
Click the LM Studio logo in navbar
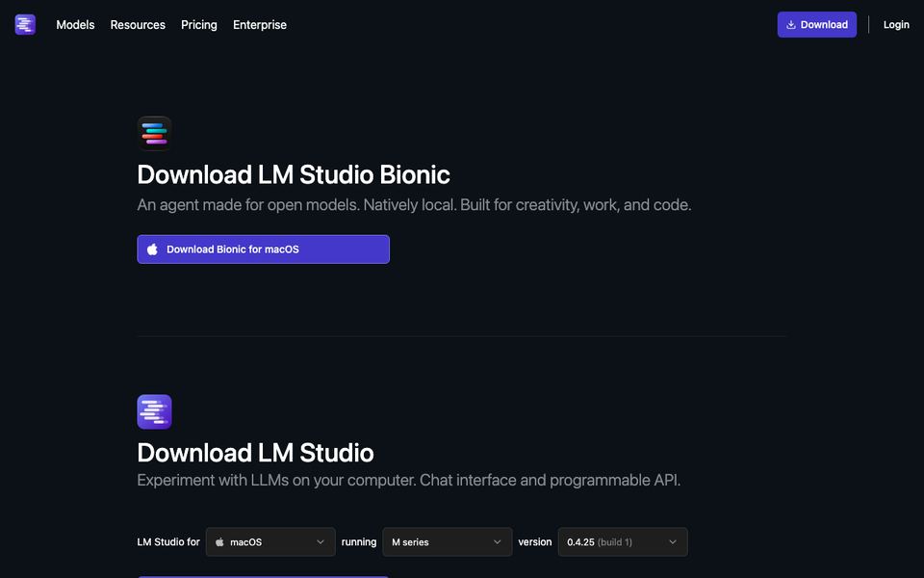[x=25, y=25]
